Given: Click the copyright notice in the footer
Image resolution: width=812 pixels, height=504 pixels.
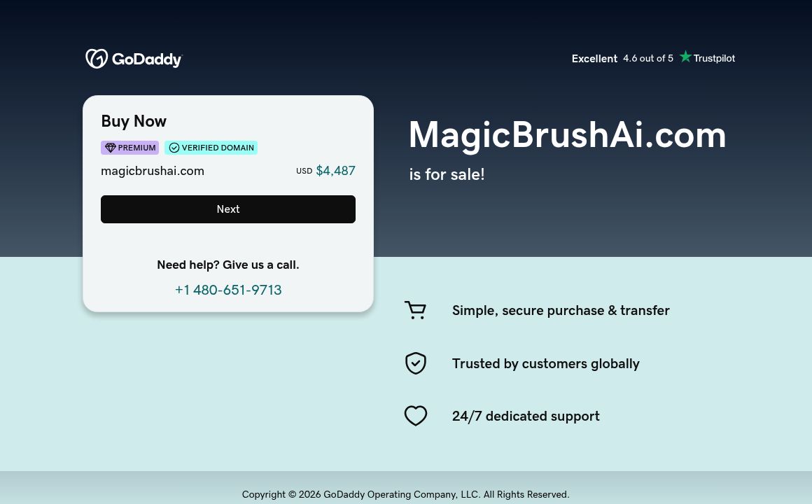Looking at the screenshot, I should [x=406, y=494].
